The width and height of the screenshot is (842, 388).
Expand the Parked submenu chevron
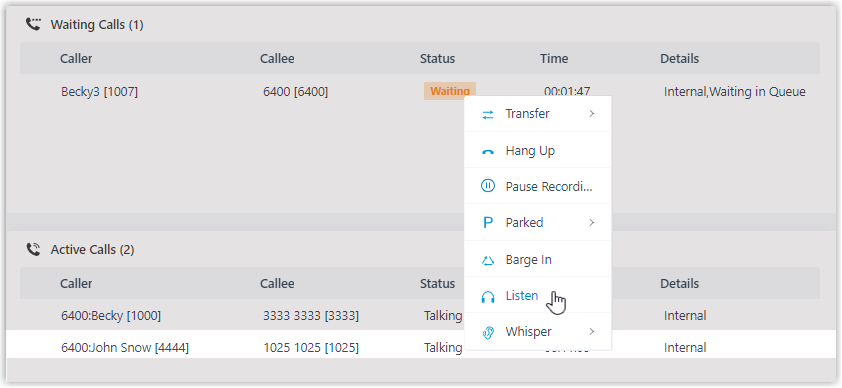click(x=592, y=223)
